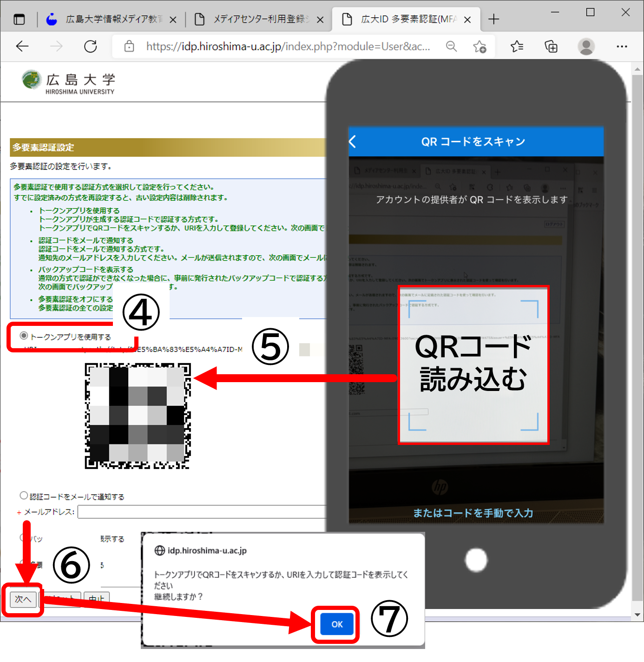Open the zoom magnifier in address bar
This screenshot has height=662, width=644.
[451, 46]
